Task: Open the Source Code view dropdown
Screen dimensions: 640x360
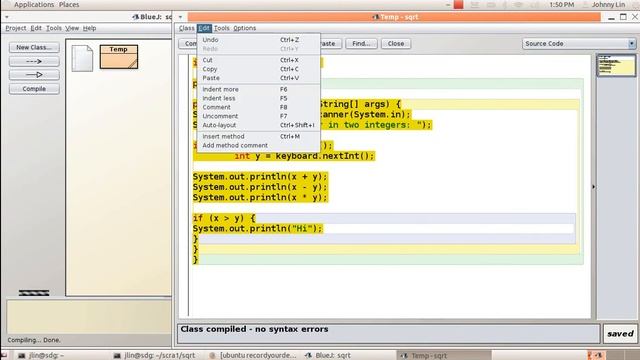Action: [578, 44]
